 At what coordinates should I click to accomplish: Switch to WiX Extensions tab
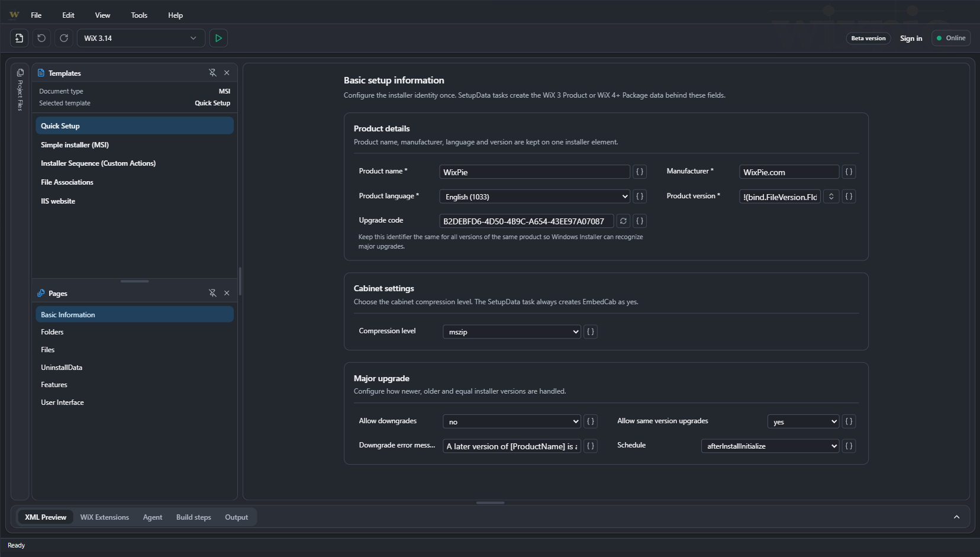pyautogui.click(x=105, y=517)
